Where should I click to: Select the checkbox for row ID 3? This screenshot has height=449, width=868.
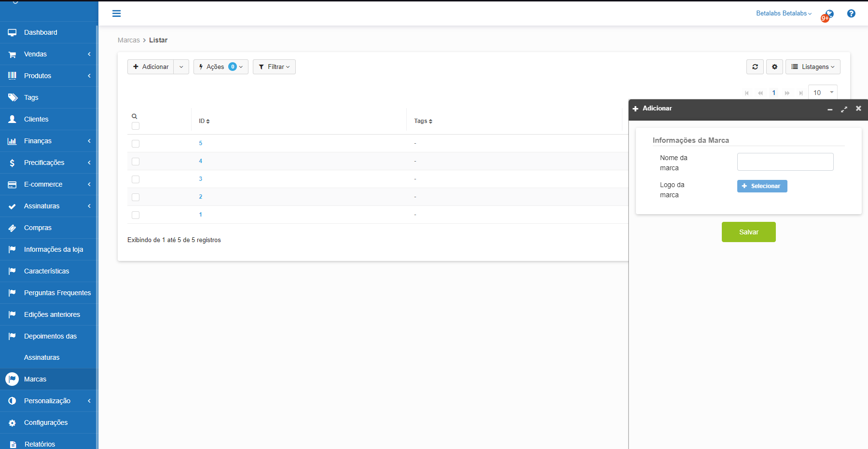coord(136,179)
